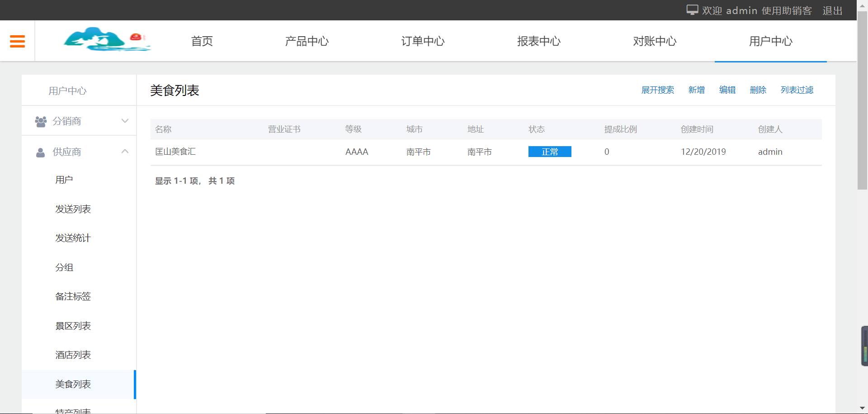This screenshot has height=414, width=868.
Task: Click the 供应商 person icon
Action: coord(41,152)
